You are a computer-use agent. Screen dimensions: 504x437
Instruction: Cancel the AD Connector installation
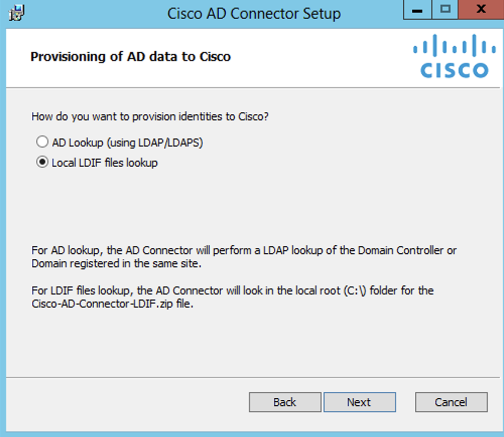[451, 402]
